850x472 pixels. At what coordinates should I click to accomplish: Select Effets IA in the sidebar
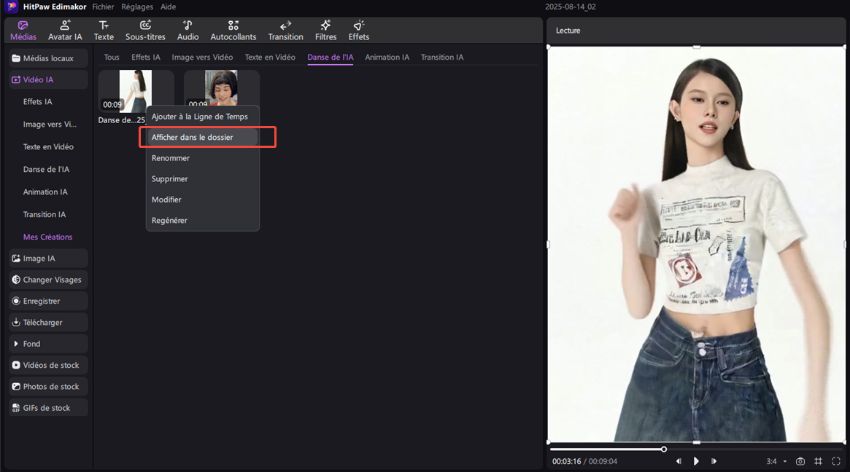pyautogui.click(x=37, y=101)
